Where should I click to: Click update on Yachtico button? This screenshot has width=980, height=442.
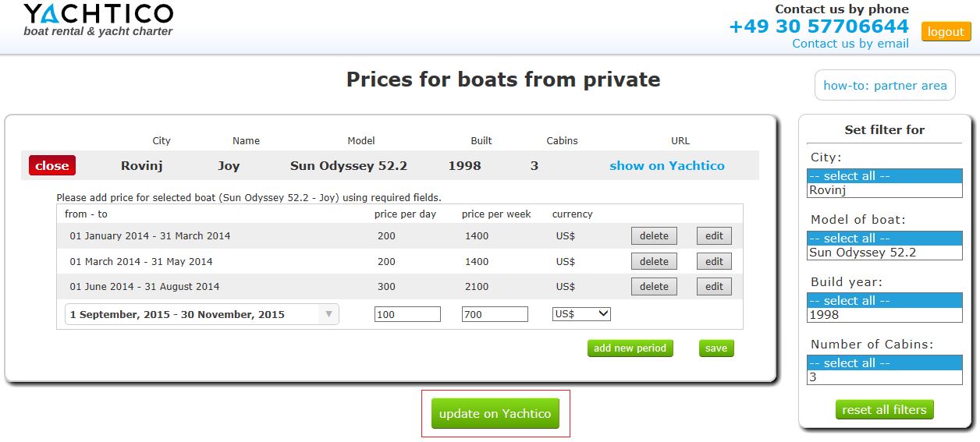coord(495,414)
